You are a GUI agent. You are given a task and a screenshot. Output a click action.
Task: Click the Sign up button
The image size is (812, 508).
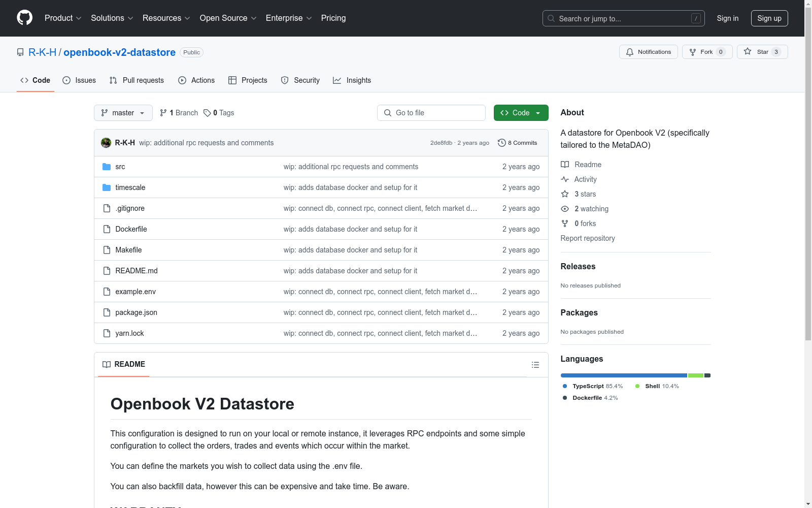769,18
